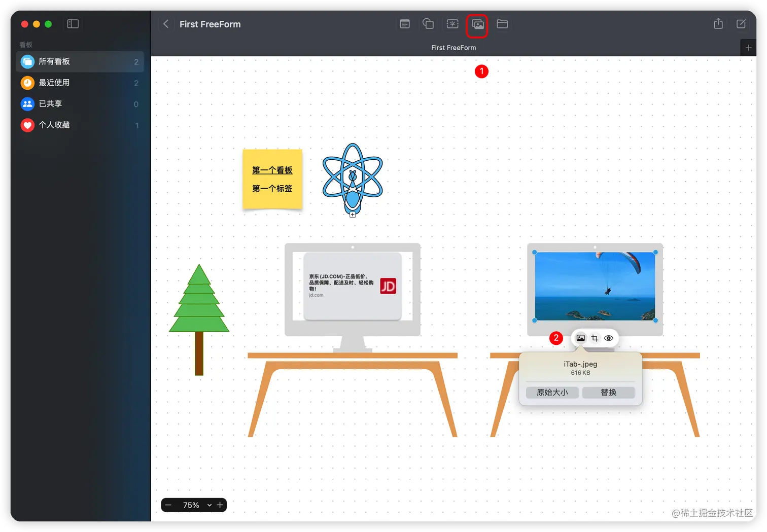Screen dimensions: 767x532
Task: Click the image options icon in popup toolbar
Action: click(x=580, y=338)
